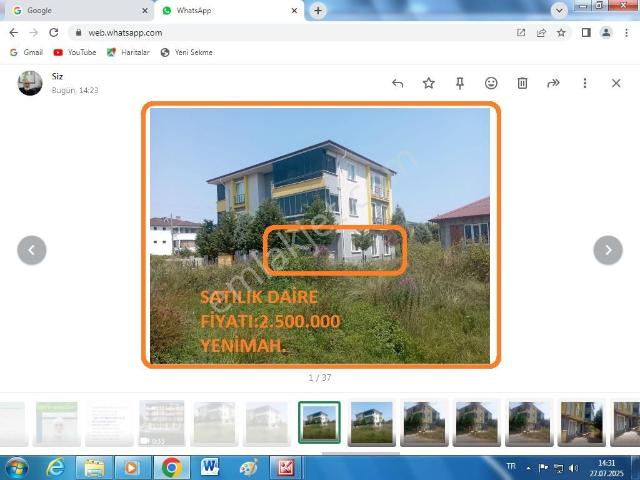This screenshot has height=480, width=640.
Task: Toggle the Chrome side panel
Action: click(x=586, y=32)
